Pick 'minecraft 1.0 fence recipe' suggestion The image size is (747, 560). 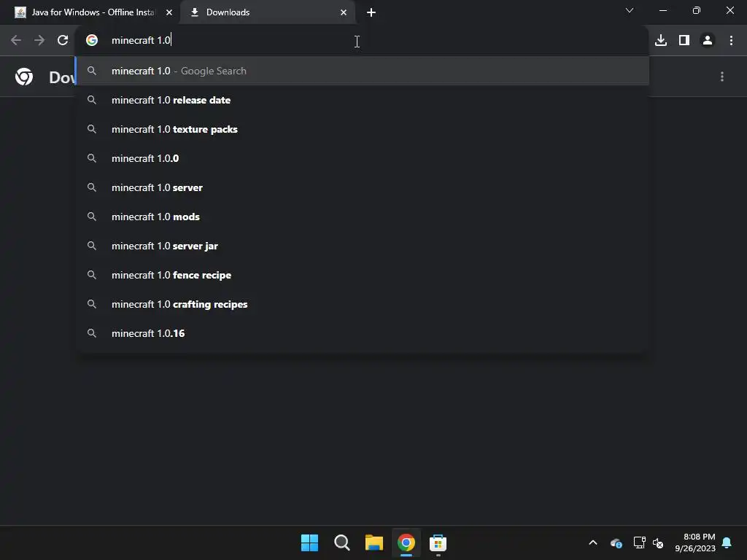coord(362,275)
